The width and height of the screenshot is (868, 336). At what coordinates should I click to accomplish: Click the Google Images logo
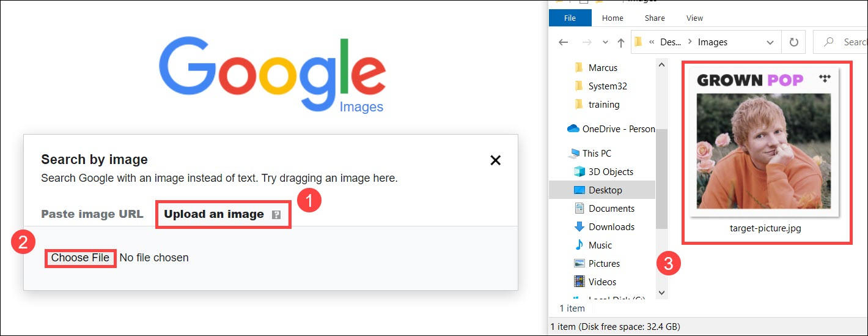click(273, 76)
